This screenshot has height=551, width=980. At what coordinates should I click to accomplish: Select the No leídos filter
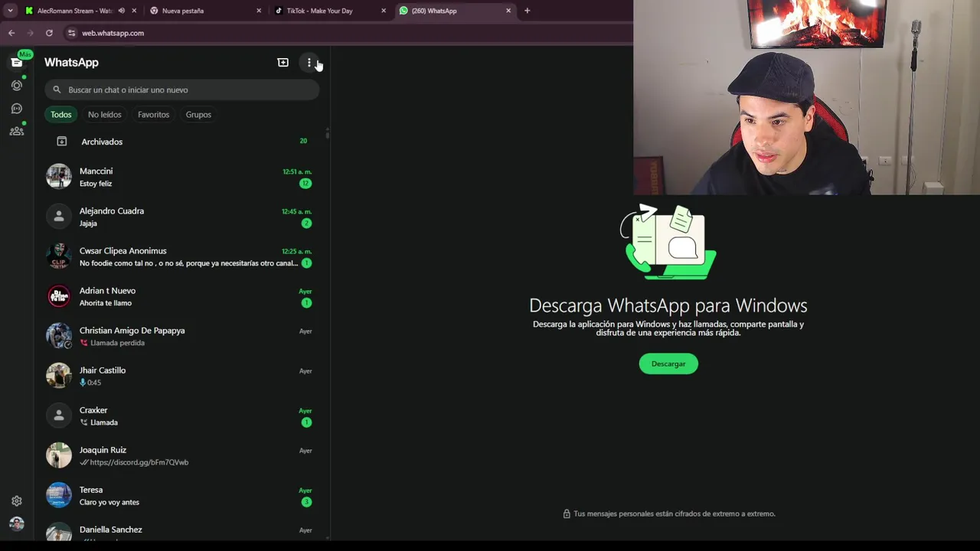click(104, 115)
